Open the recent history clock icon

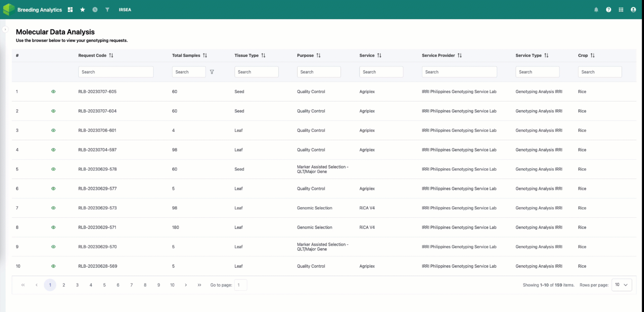tap(95, 10)
